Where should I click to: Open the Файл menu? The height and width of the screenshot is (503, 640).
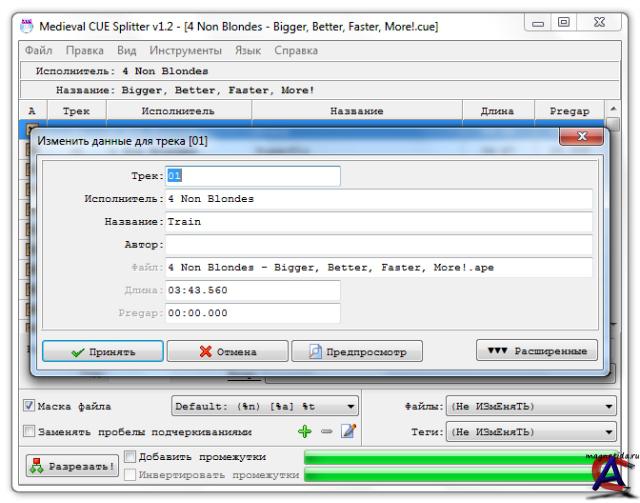pyautogui.click(x=38, y=50)
